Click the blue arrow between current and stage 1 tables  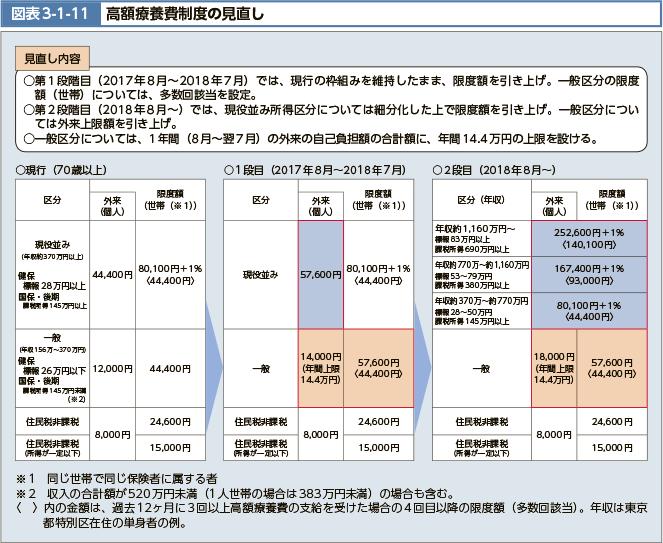point(212,330)
